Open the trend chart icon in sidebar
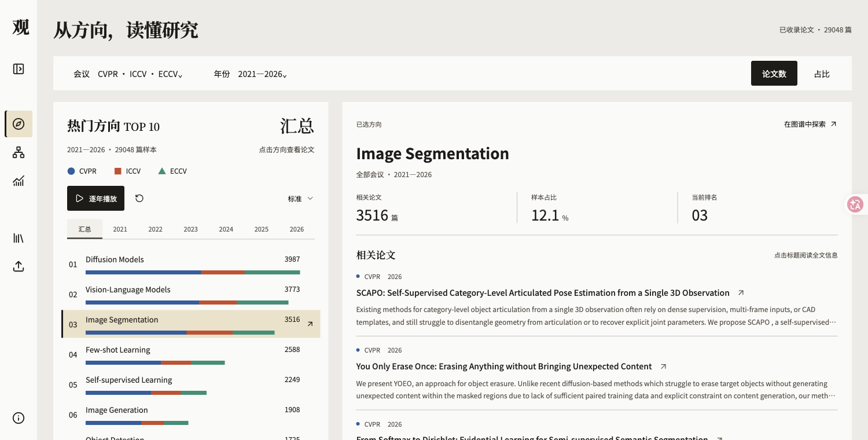The height and width of the screenshot is (440, 868). coord(19,181)
